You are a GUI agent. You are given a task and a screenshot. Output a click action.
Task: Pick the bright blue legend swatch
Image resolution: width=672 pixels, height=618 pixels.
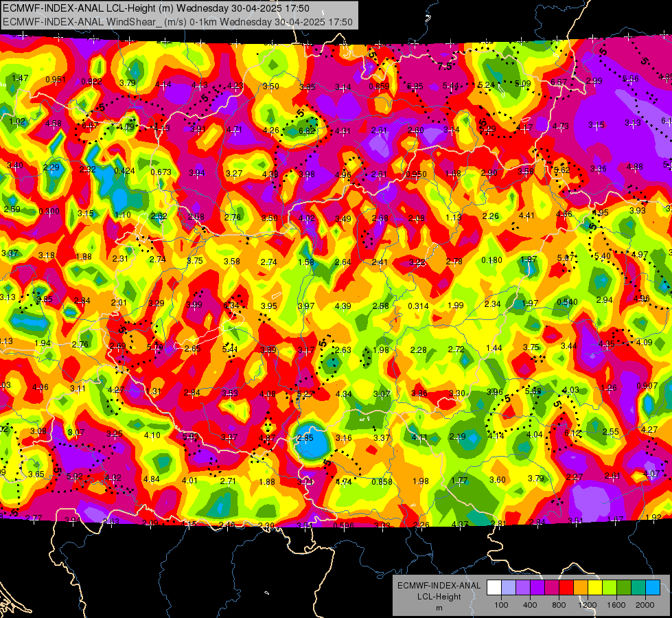point(653,588)
